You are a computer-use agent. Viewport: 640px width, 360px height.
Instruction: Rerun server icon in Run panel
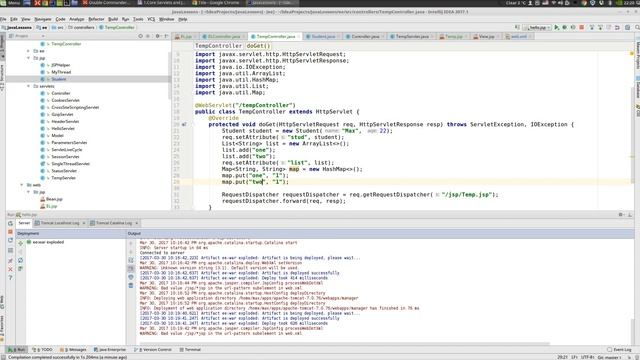(x=10, y=223)
